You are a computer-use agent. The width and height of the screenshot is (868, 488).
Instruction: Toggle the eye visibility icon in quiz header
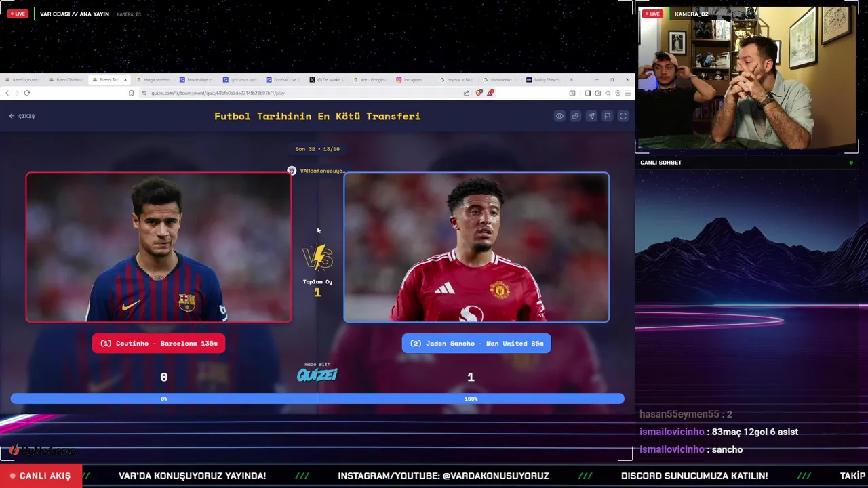point(559,116)
